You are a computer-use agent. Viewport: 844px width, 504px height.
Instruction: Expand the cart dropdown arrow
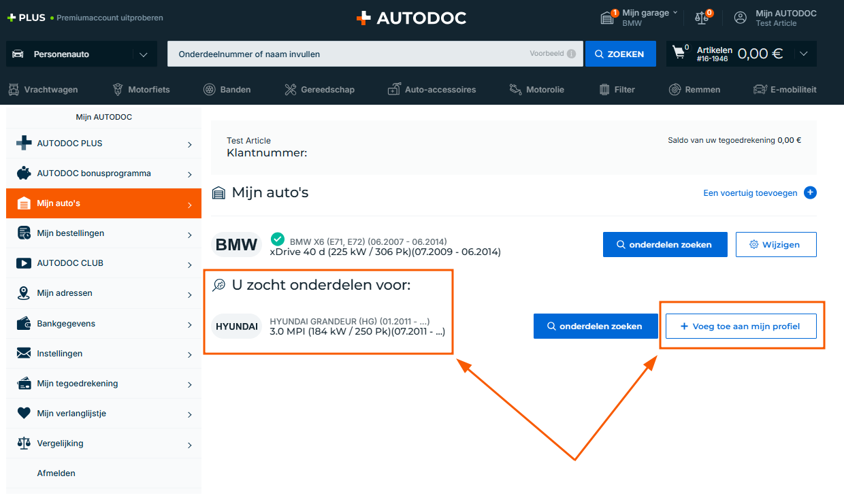pos(804,54)
